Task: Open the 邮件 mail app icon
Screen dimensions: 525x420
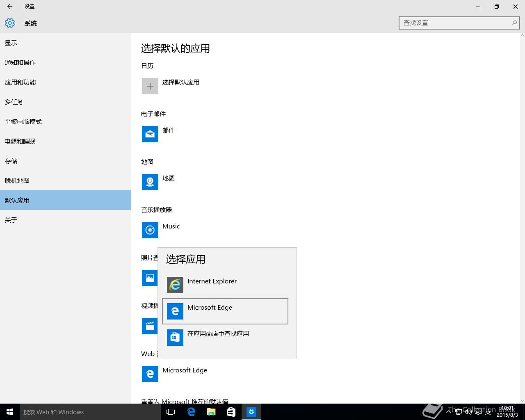Action: click(150, 134)
